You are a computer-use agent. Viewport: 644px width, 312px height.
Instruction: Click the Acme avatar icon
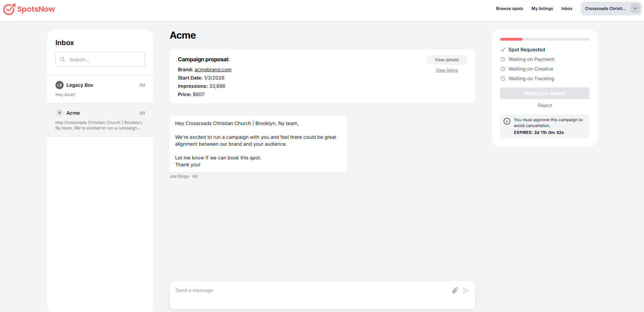[60, 113]
